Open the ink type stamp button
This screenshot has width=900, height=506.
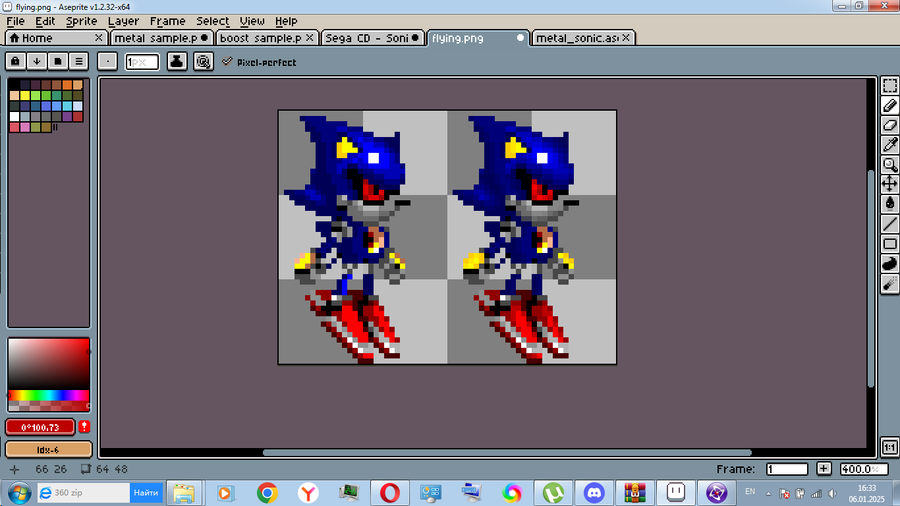point(177,61)
